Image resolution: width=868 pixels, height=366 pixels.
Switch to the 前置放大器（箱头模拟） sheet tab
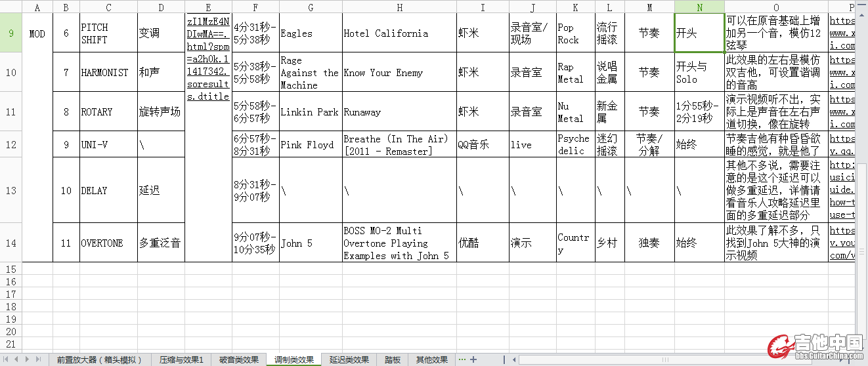coord(99,359)
